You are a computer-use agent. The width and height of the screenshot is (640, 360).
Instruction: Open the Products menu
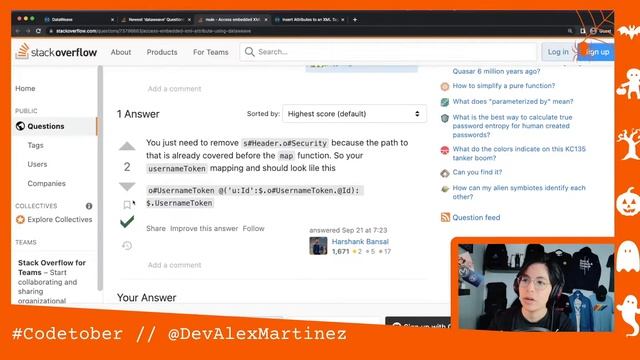pyautogui.click(x=162, y=52)
